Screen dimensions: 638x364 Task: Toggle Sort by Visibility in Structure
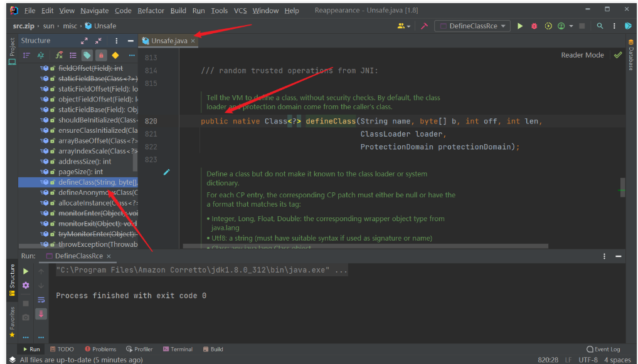pyautogui.click(x=26, y=55)
